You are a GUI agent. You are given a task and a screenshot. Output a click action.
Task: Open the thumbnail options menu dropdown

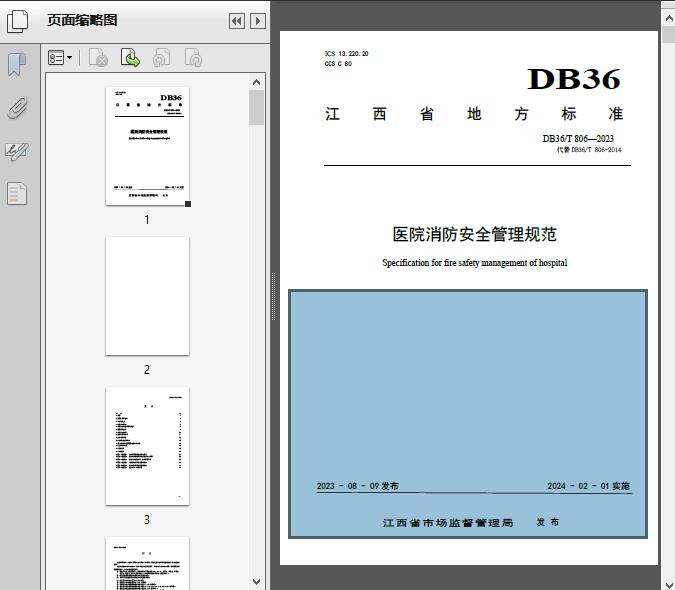pyautogui.click(x=60, y=57)
